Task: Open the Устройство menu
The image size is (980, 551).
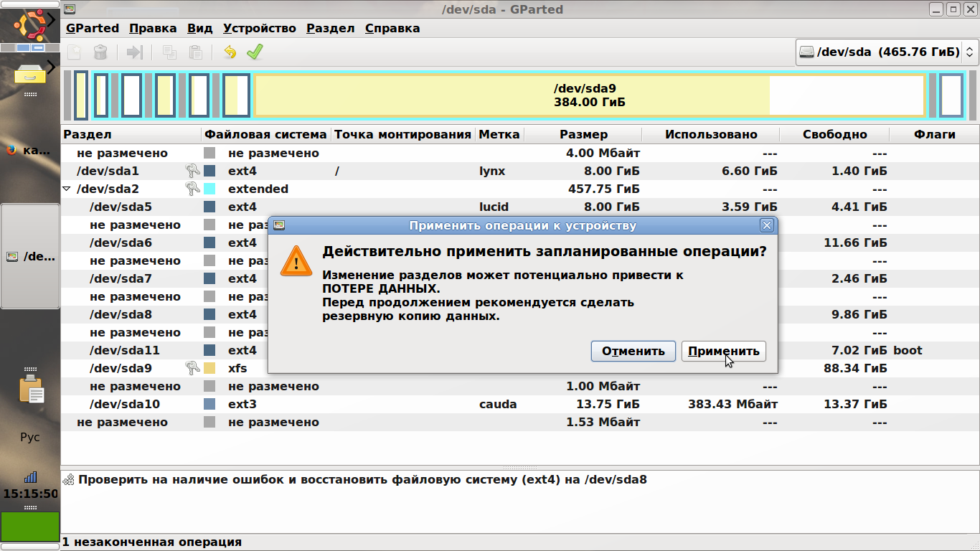Action: [x=259, y=29]
